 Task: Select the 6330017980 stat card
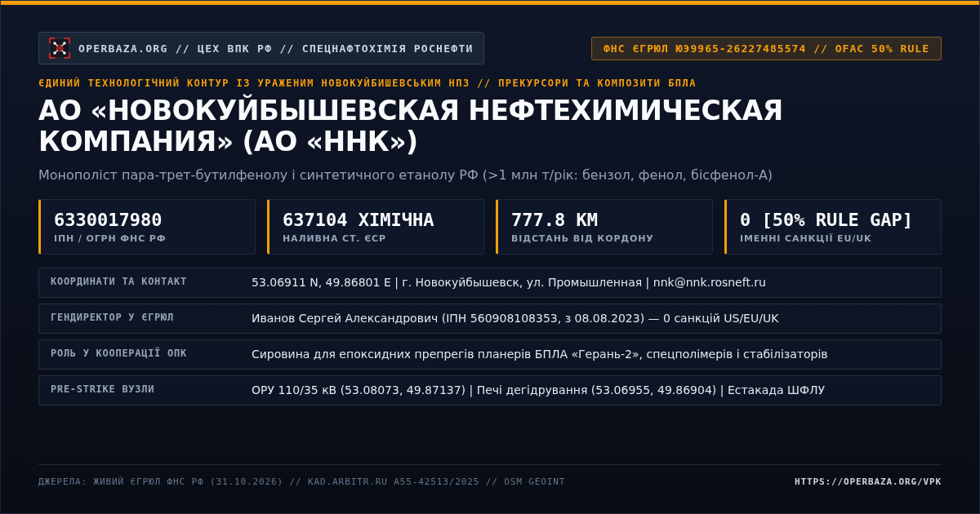point(147,227)
